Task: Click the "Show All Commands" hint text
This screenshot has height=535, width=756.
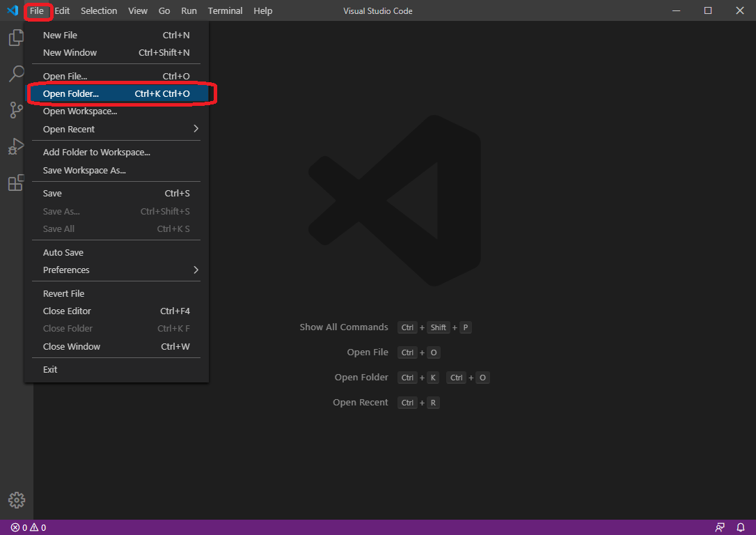Action: tap(344, 327)
